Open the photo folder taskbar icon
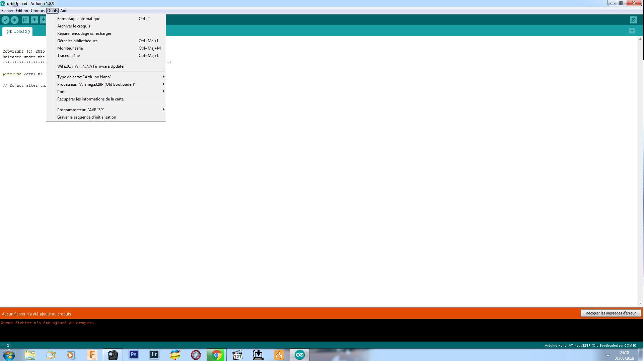This screenshot has width=644, height=361. (50, 355)
